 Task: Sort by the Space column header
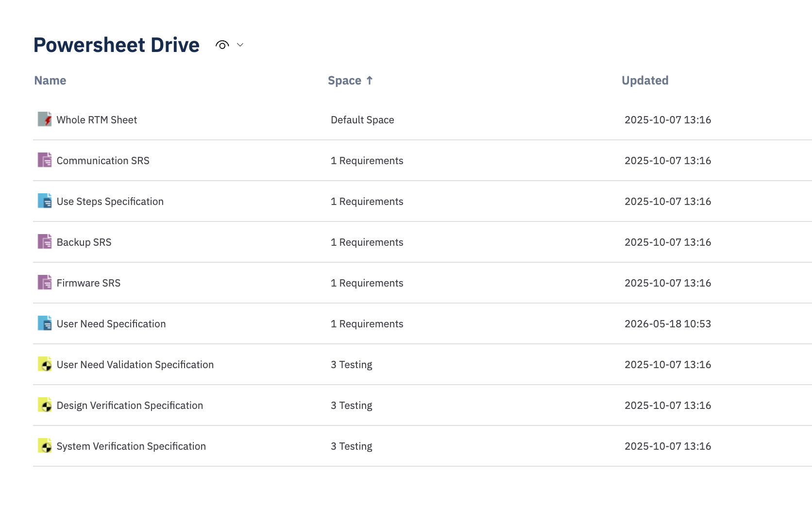(344, 81)
